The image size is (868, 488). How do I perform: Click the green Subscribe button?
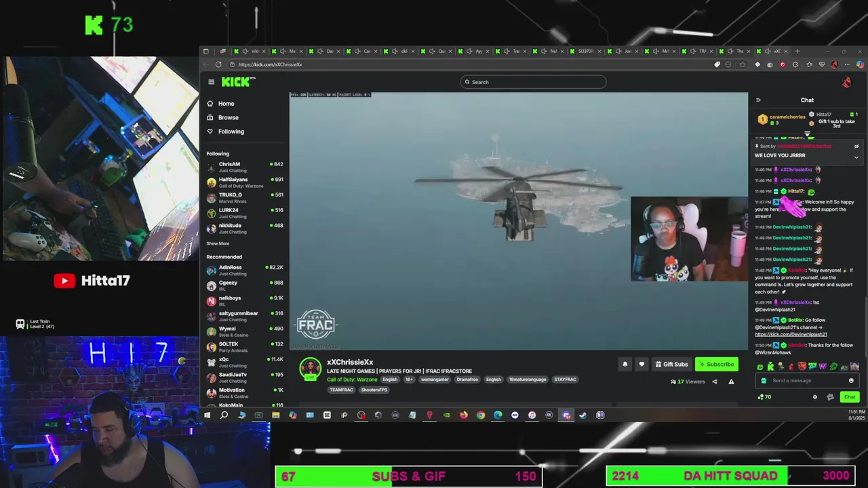point(716,365)
